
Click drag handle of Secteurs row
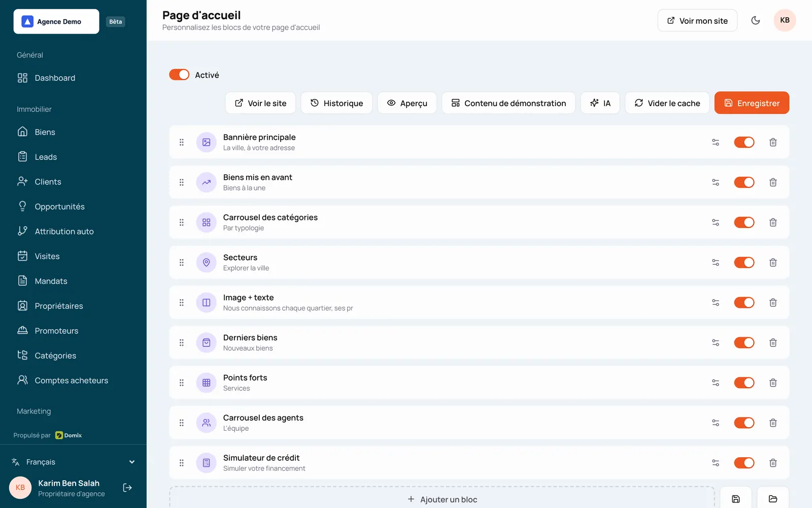[x=182, y=263]
